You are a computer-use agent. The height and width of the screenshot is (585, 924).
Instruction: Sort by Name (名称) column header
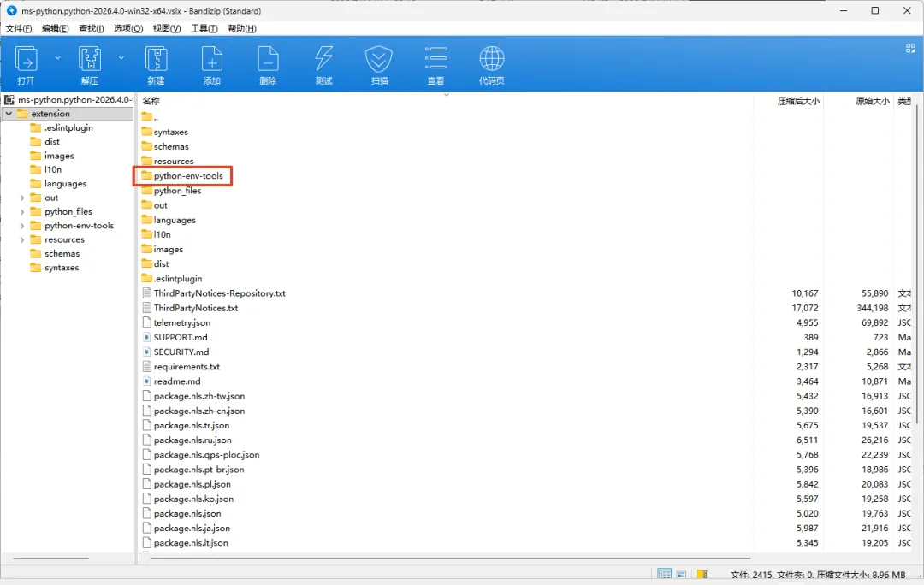151,101
